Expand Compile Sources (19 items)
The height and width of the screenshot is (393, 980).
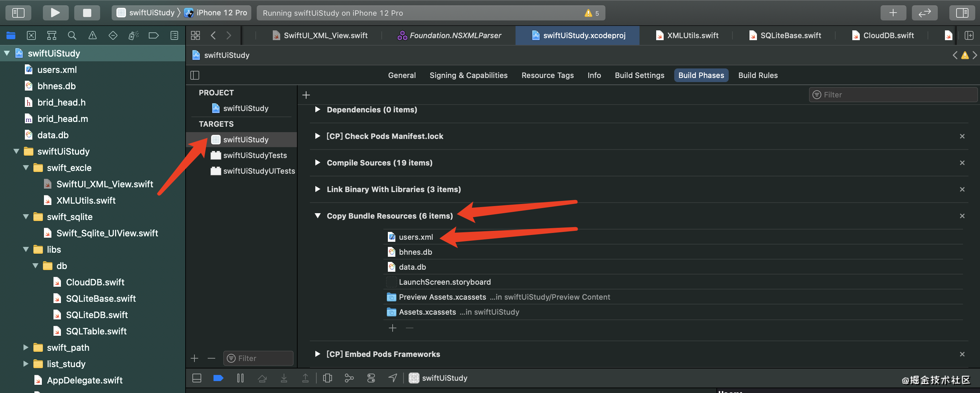click(318, 163)
